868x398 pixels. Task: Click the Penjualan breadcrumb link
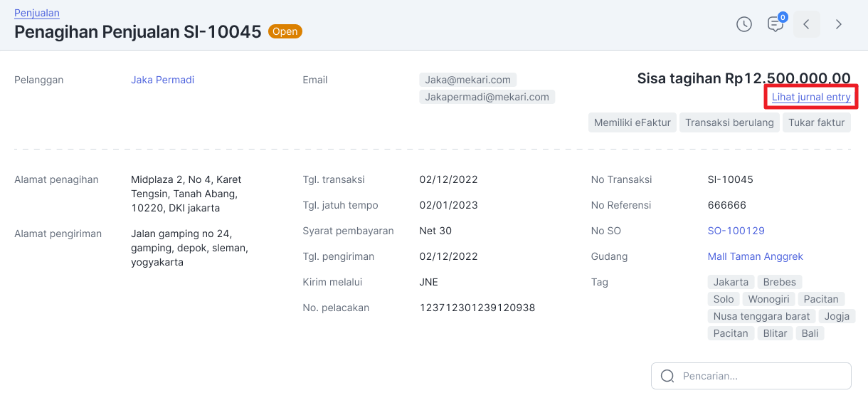(x=37, y=13)
